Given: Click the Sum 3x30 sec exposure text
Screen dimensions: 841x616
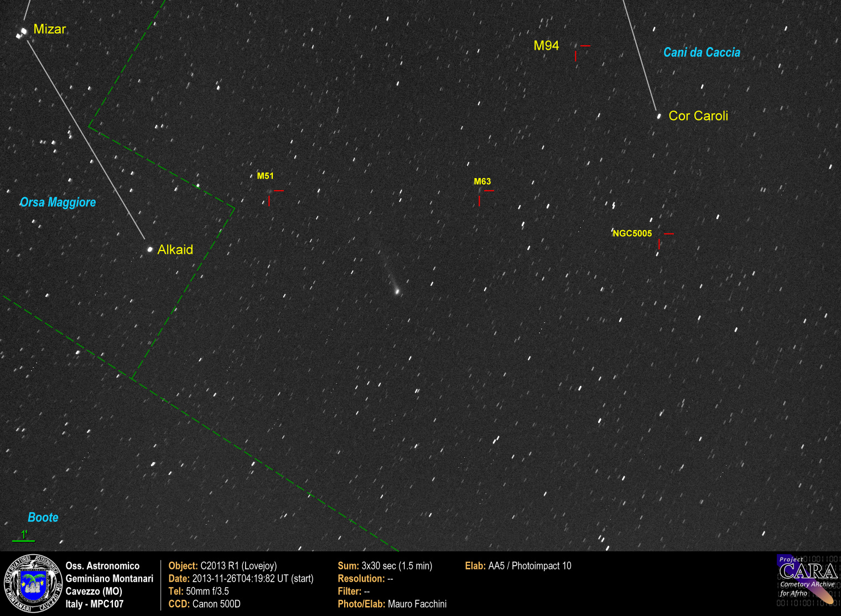Looking at the screenshot, I should tap(385, 566).
